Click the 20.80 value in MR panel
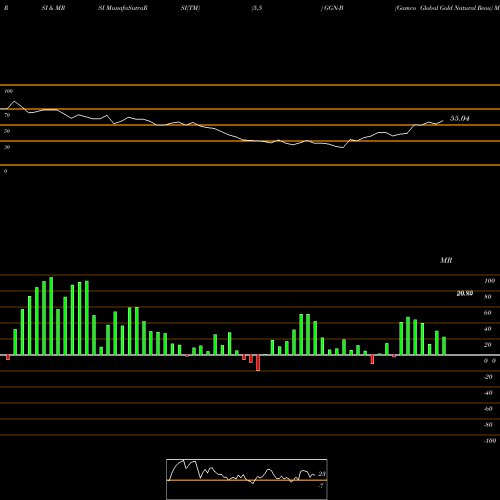500x500 pixels. (x=465, y=293)
